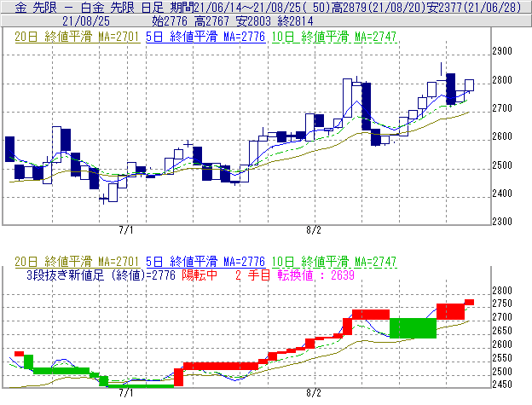Click the period high '高2879(21/08/20)'
The height and width of the screenshot is (405, 532).
pos(378,7)
